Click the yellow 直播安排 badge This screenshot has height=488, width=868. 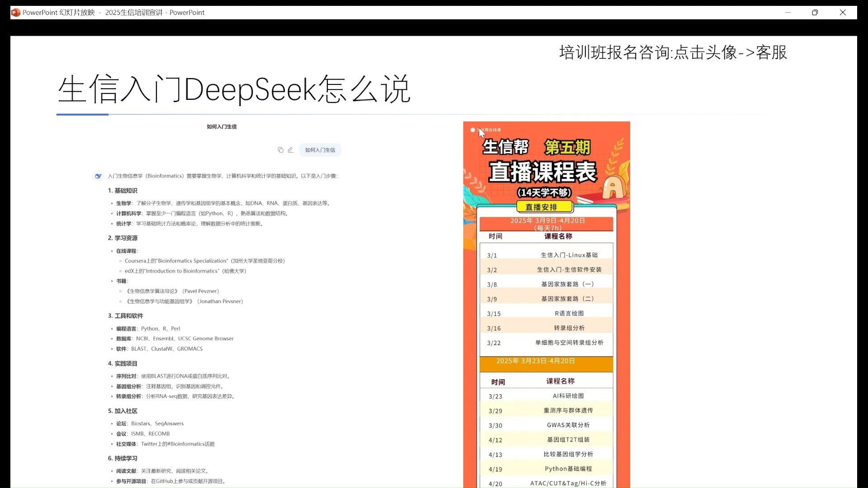[545, 207]
